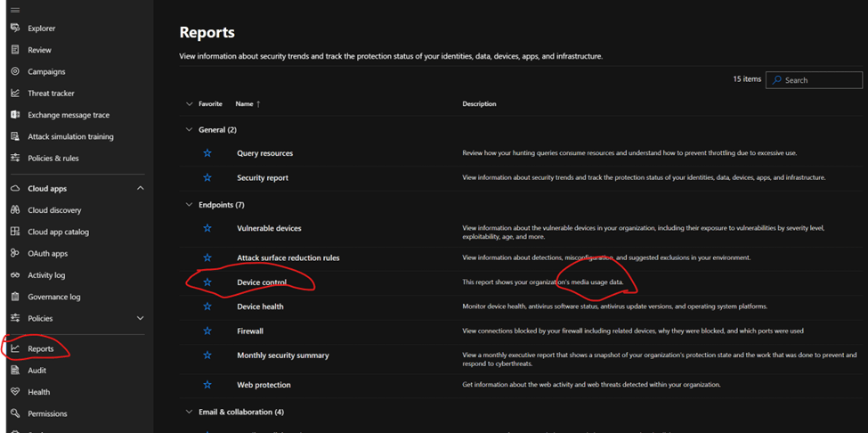Click the Search reports input box
Viewport: 868px width, 433px height.
tap(821, 80)
